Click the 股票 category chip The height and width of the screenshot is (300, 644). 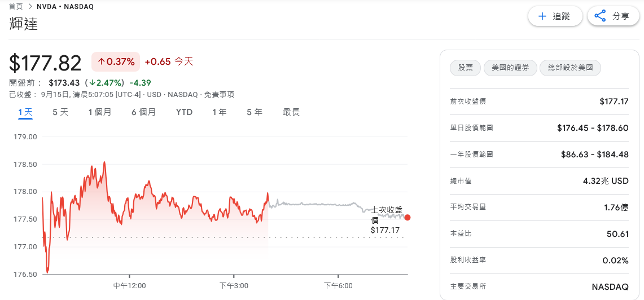465,68
